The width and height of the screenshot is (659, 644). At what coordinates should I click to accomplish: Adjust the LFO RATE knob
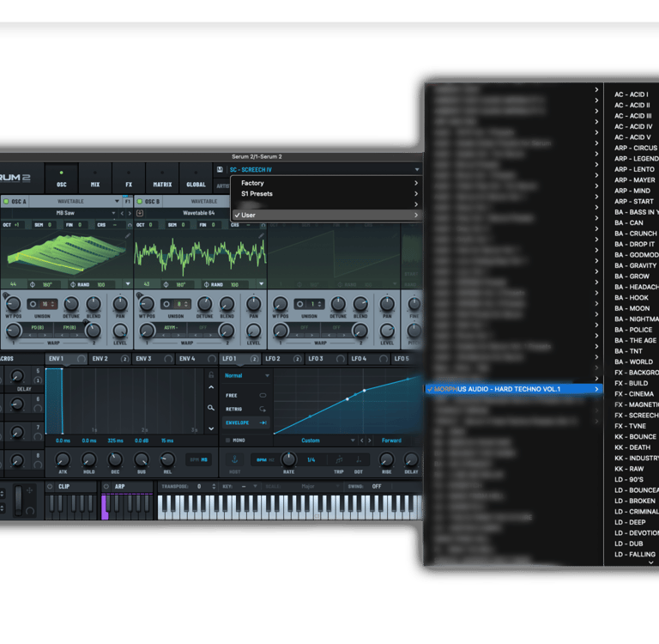tap(288, 459)
